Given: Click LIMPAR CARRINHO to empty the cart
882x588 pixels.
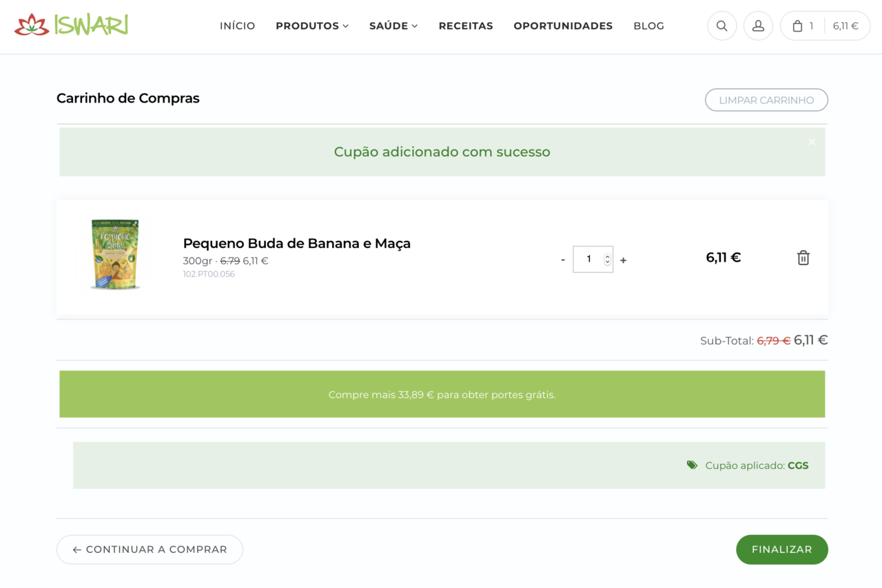Looking at the screenshot, I should (766, 100).
